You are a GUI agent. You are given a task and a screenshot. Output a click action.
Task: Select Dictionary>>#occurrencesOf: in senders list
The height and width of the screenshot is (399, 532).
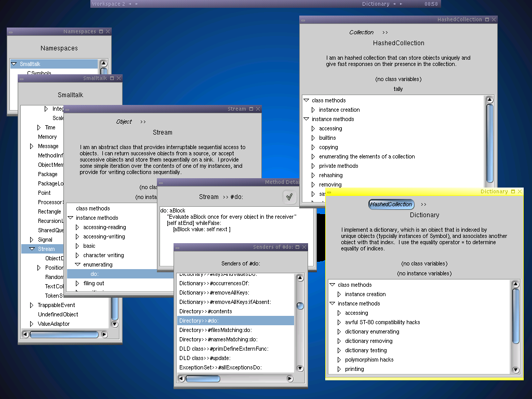(214, 283)
